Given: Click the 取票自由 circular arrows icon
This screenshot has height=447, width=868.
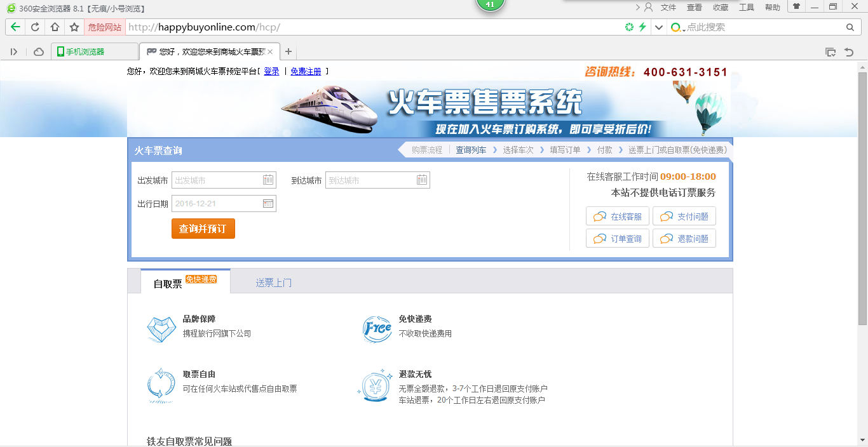Looking at the screenshot, I should pyautogui.click(x=161, y=385).
